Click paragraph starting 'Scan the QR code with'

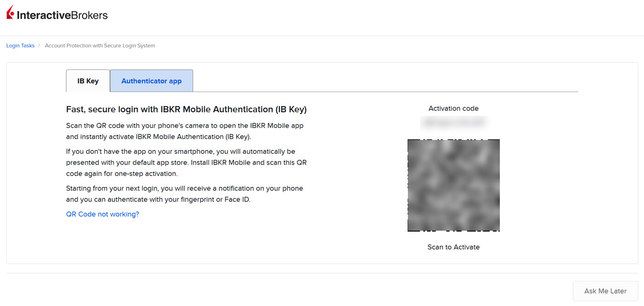click(185, 131)
